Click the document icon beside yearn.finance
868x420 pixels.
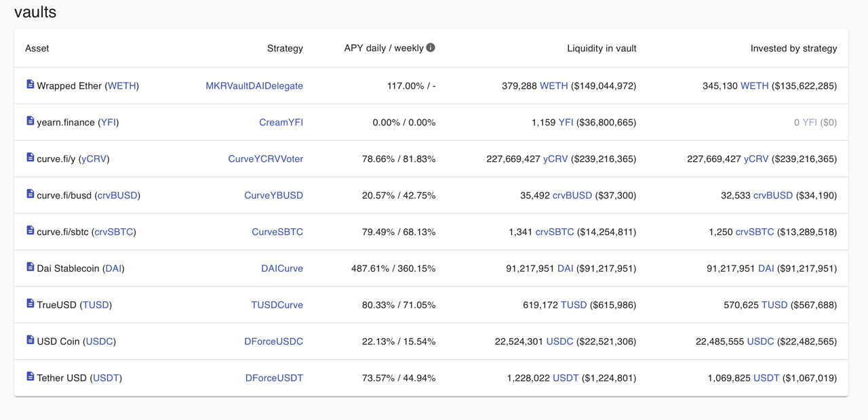(x=30, y=121)
